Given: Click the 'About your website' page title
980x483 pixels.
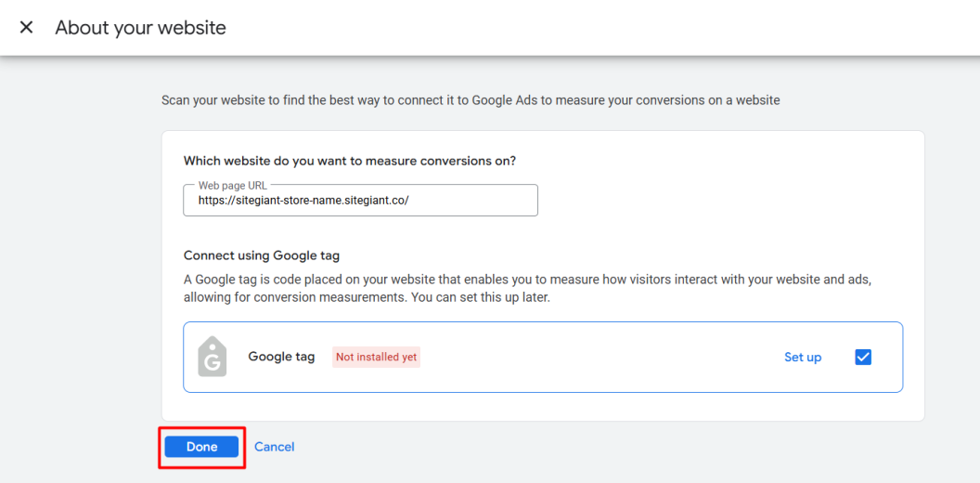Looking at the screenshot, I should click(x=140, y=28).
